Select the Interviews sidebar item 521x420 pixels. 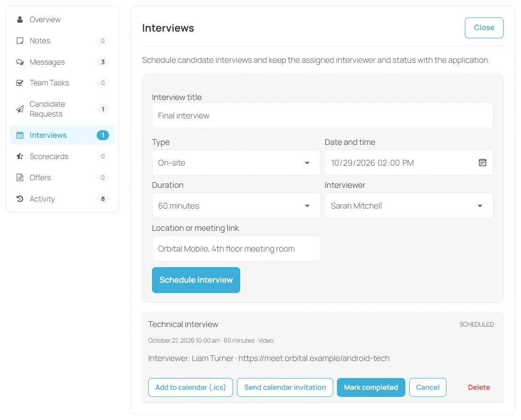coord(62,135)
